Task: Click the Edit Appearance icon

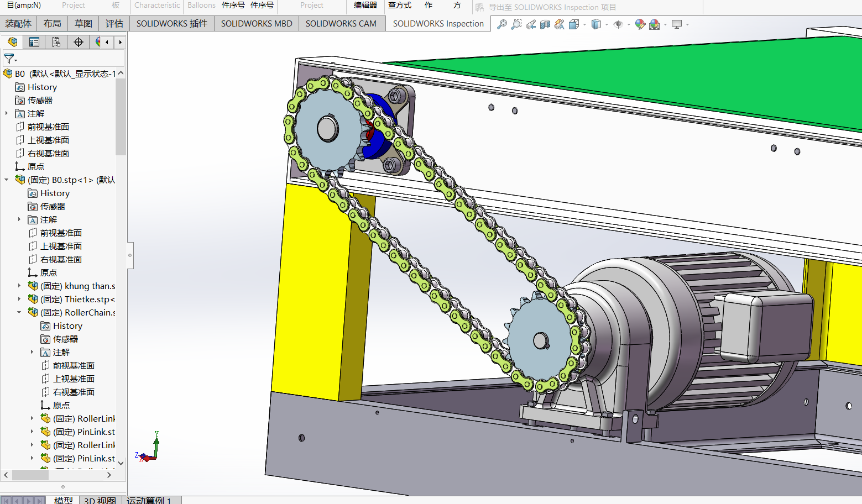Action: (x=640, y=24)
